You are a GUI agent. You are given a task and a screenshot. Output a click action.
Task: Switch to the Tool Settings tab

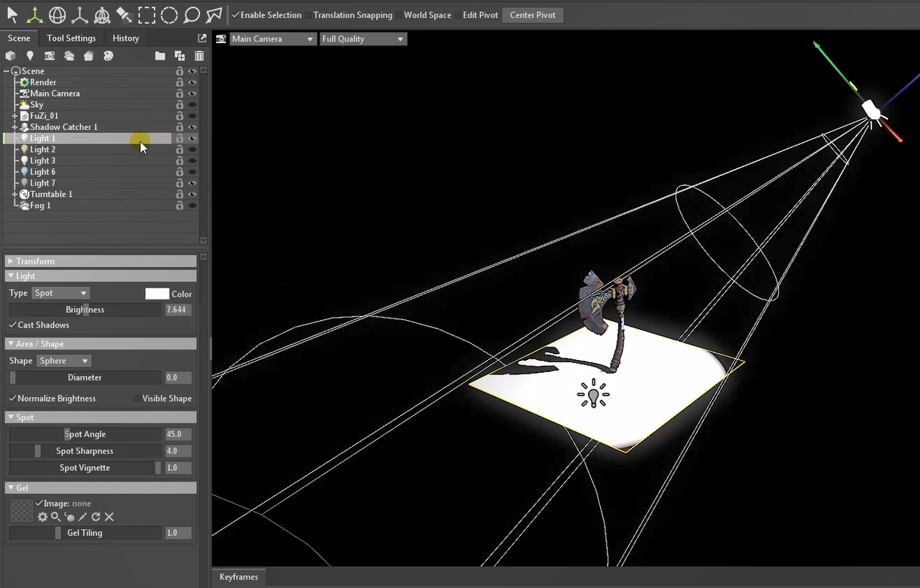click(71, 38)
